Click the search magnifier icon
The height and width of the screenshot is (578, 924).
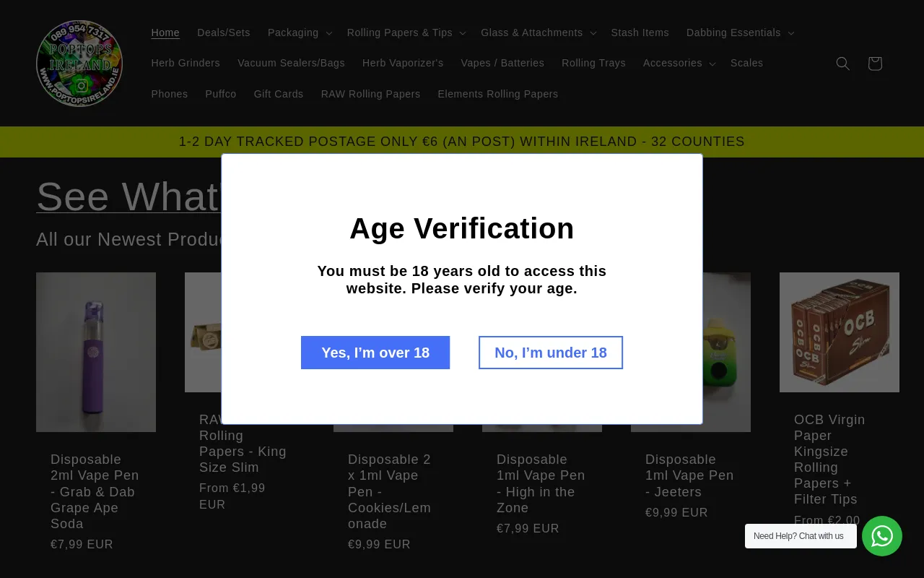pyautogui.click(x=842, y=64)
